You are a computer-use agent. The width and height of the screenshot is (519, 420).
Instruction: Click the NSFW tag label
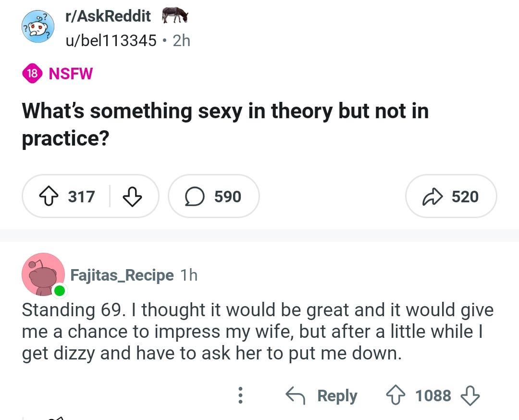click(71, 74)
